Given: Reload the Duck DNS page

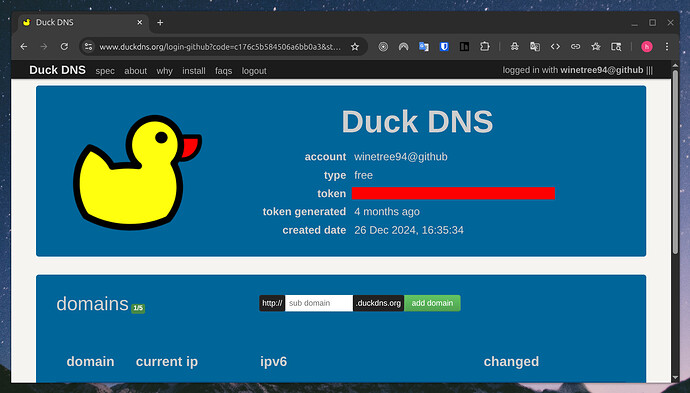Looking at the screenshot, I should 64,47.
